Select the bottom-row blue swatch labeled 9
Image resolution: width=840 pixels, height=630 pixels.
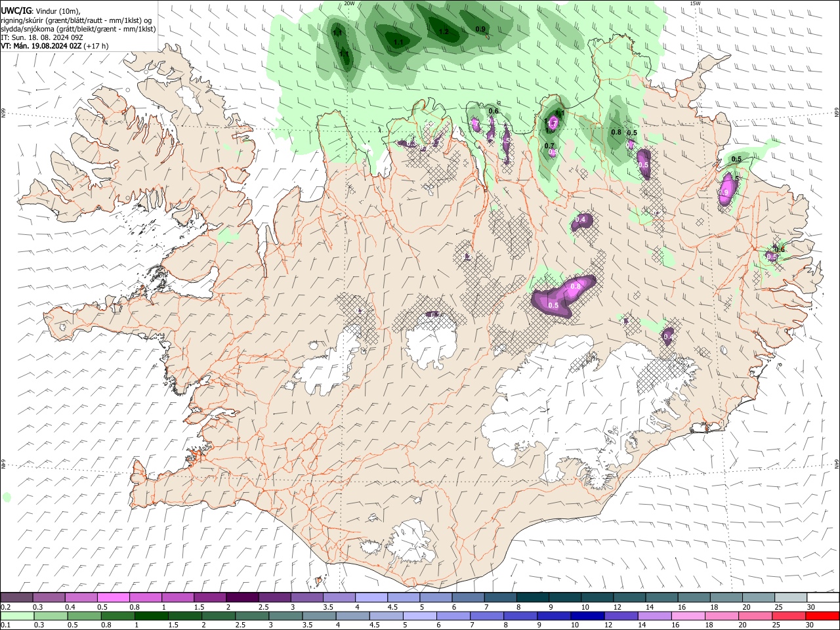[553, 616]
